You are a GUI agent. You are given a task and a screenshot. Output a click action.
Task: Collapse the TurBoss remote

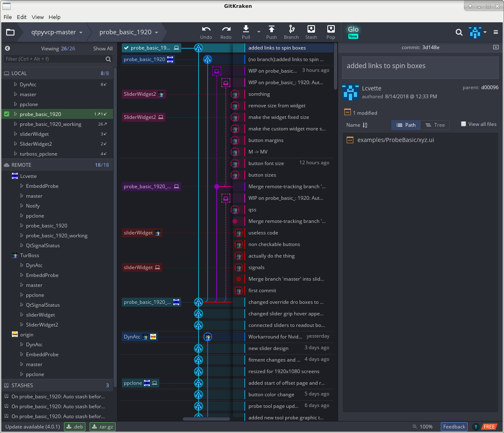(25, 256)
